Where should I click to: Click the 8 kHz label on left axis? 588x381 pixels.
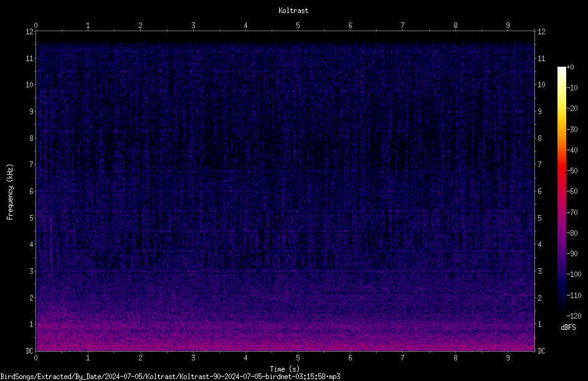[32, 138]
